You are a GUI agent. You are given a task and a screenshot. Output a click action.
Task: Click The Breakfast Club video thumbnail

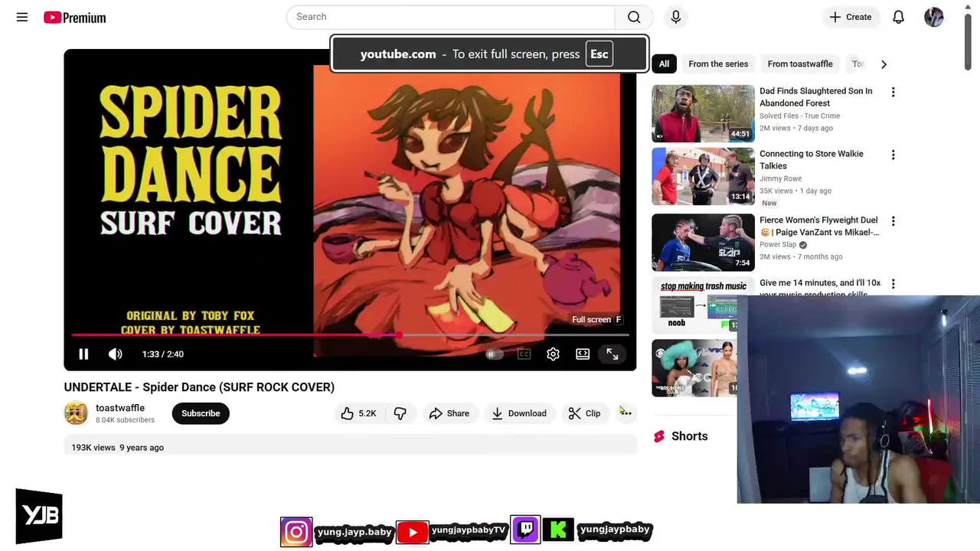(x=694, y=368)
